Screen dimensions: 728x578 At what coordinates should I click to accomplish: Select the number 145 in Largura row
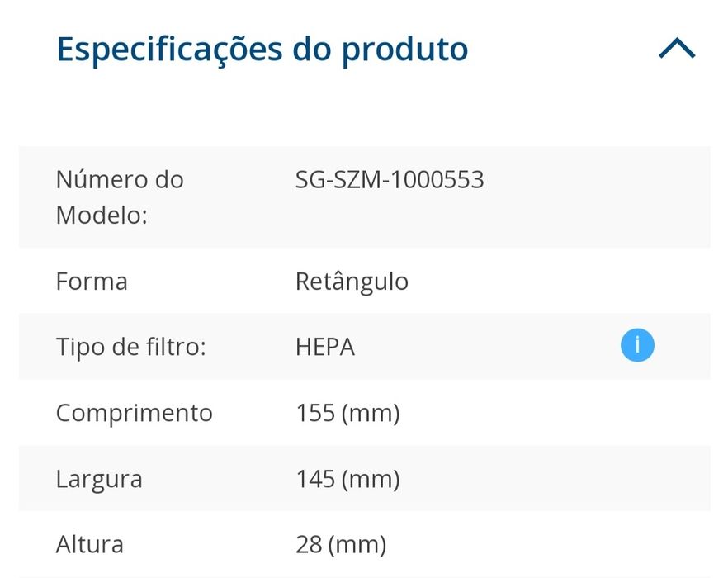tap(314, 479)
